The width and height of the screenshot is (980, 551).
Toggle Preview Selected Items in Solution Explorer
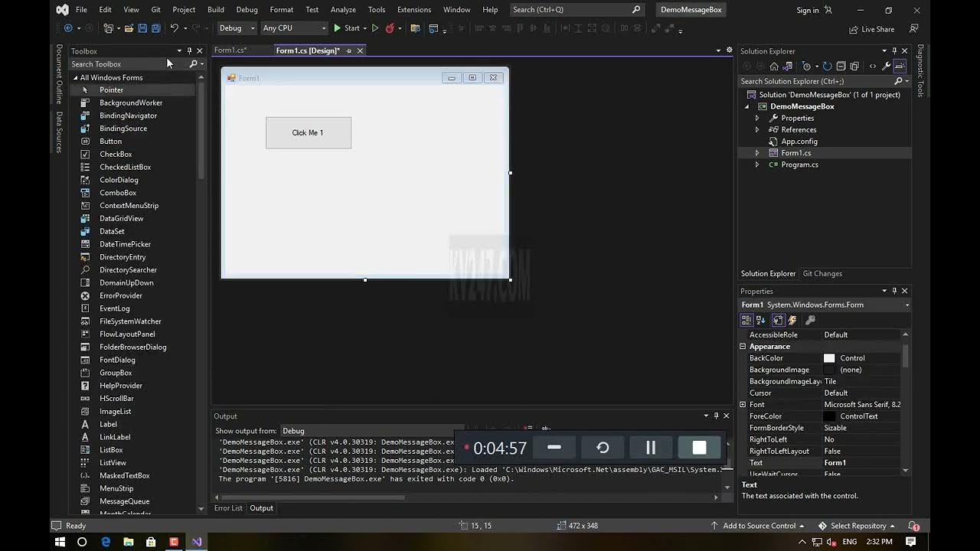pos(900,67)
